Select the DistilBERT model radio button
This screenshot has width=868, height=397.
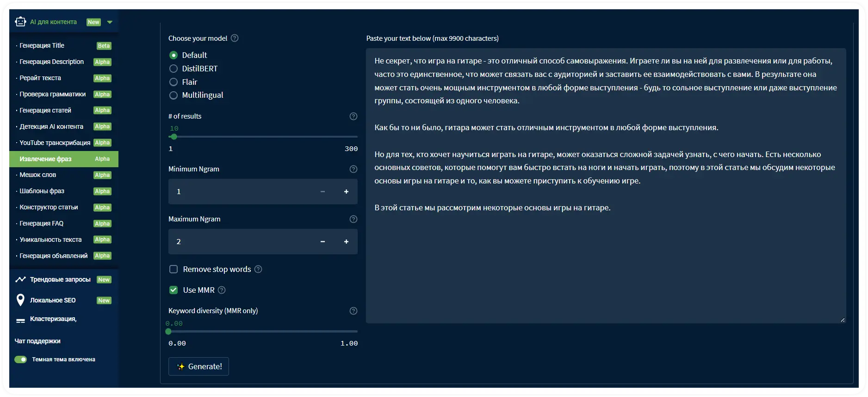tap(174, 69)
